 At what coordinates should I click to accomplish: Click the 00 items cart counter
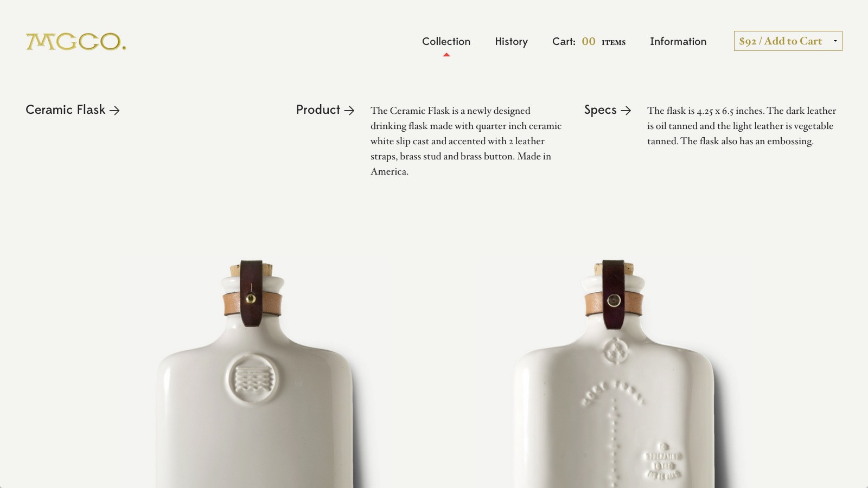click(603, 42)
